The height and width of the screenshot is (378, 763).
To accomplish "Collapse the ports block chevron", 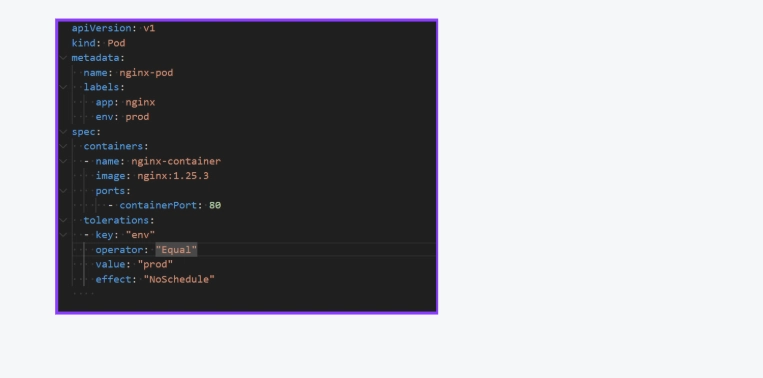I will [x=63, y=191].
